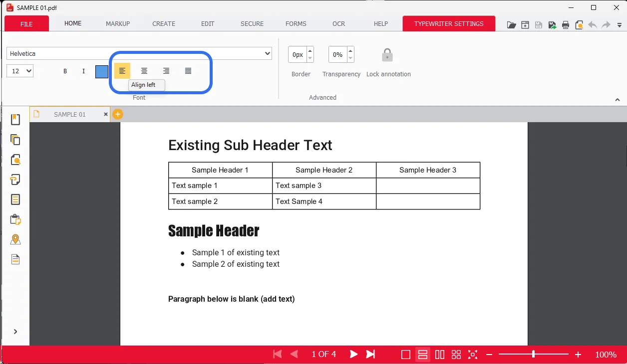Expand the left sidebar with arrow

(x=15, y=332)
